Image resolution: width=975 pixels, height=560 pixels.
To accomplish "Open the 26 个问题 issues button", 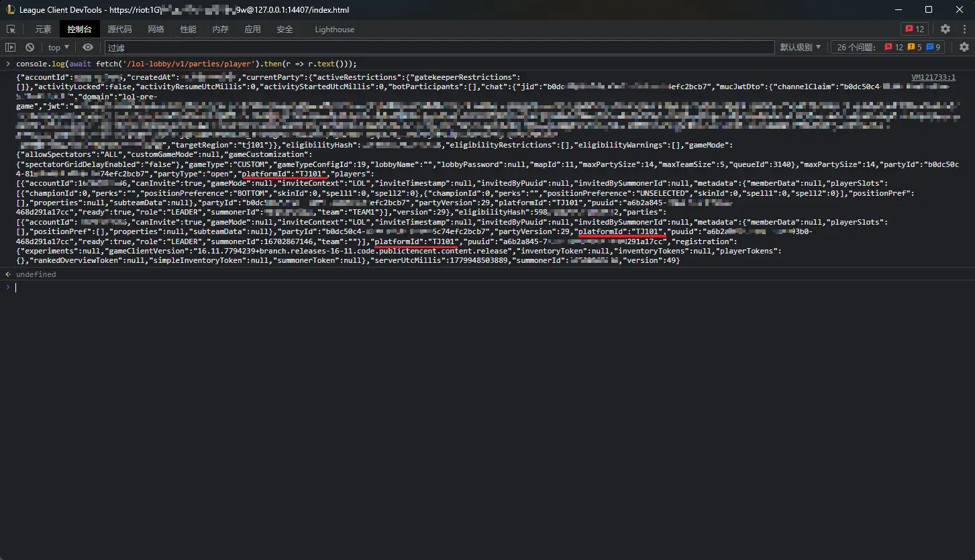I will click(888, 48).
